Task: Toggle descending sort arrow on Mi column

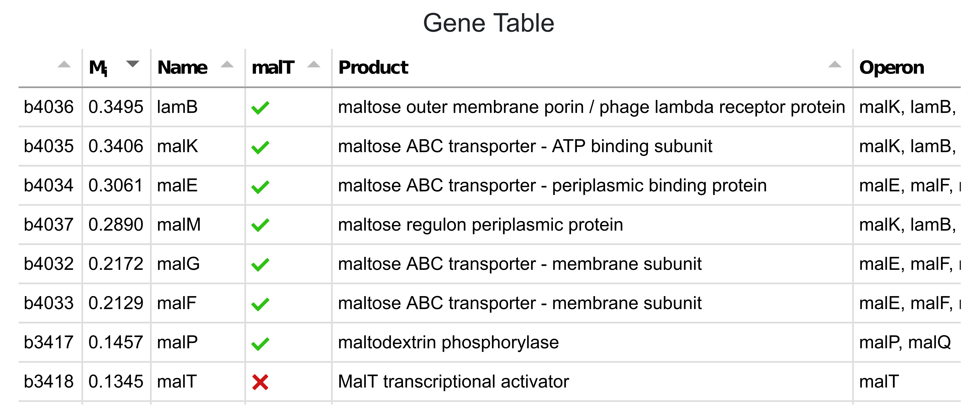Action: pyautogui.click(x=132, y=64)
